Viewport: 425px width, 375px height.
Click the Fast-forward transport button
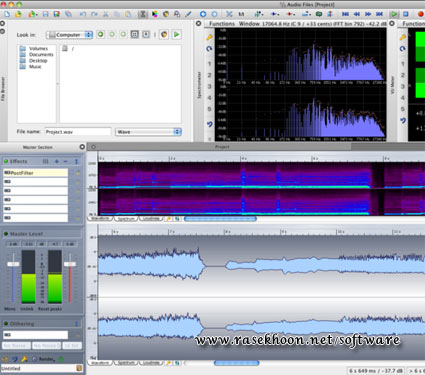pos(368,14)
